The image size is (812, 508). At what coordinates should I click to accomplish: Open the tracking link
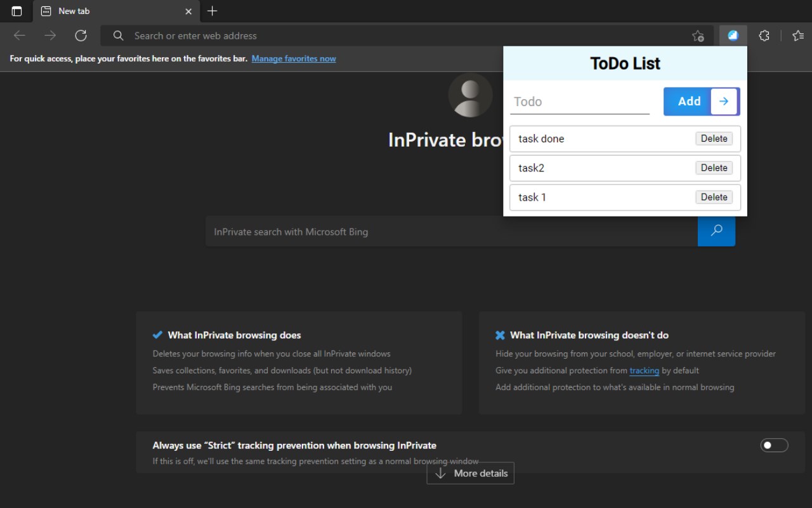pyautogui.click(x=644, y=370)
